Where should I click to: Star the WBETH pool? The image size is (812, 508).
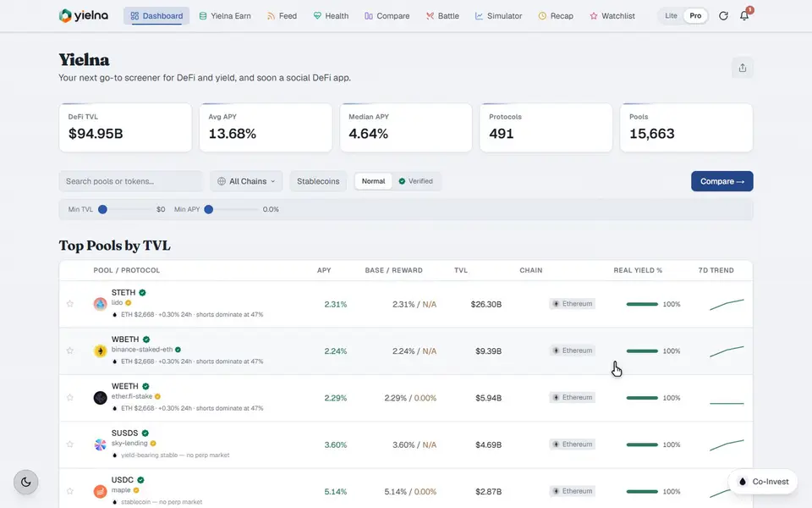point(70,351)
